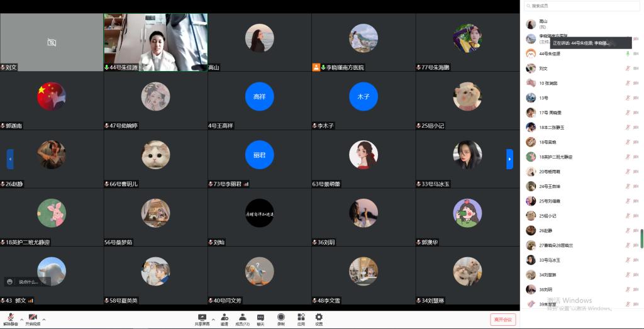Toggle mic icon for 刘文 in member list

pyautogui.click(x=627, y=69)
